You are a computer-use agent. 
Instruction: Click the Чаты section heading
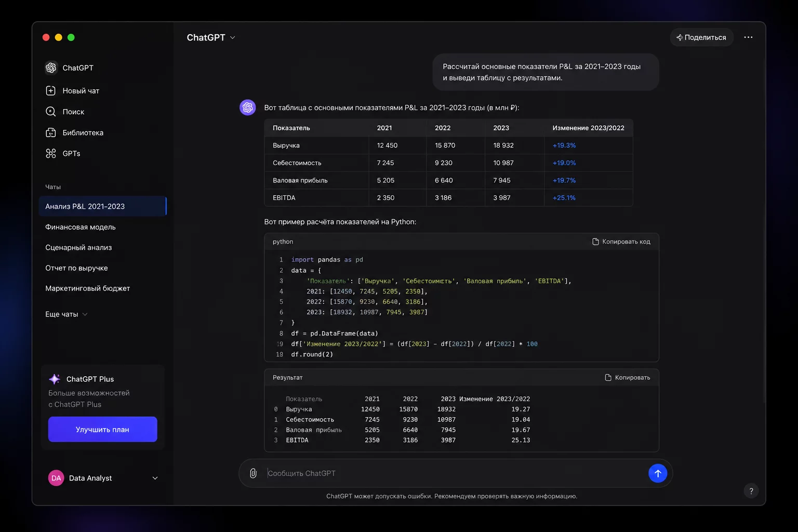point(53,187)
